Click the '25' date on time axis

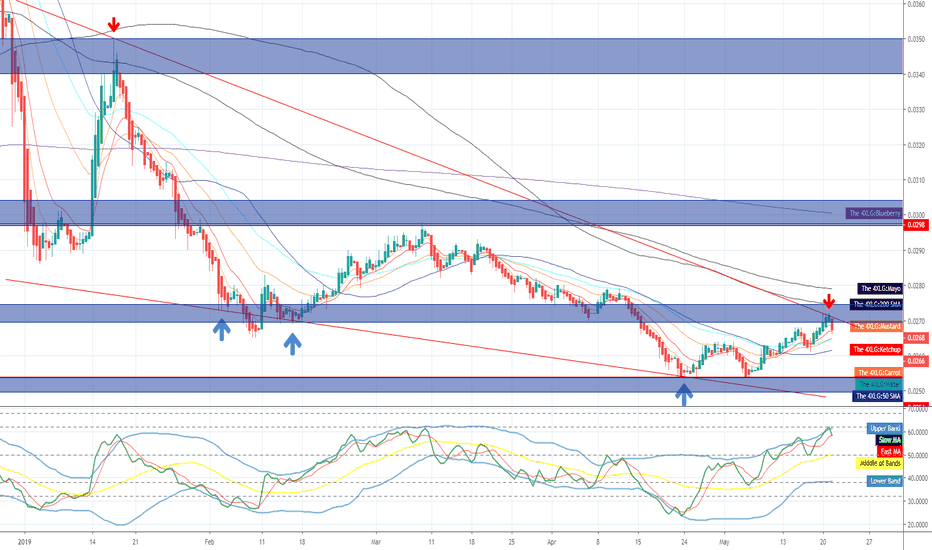pyautogui.click(x=511, y=542)
